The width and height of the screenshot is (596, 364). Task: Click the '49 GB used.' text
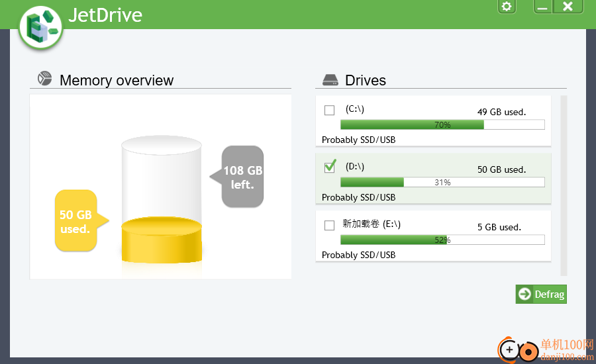pos(502,112)
